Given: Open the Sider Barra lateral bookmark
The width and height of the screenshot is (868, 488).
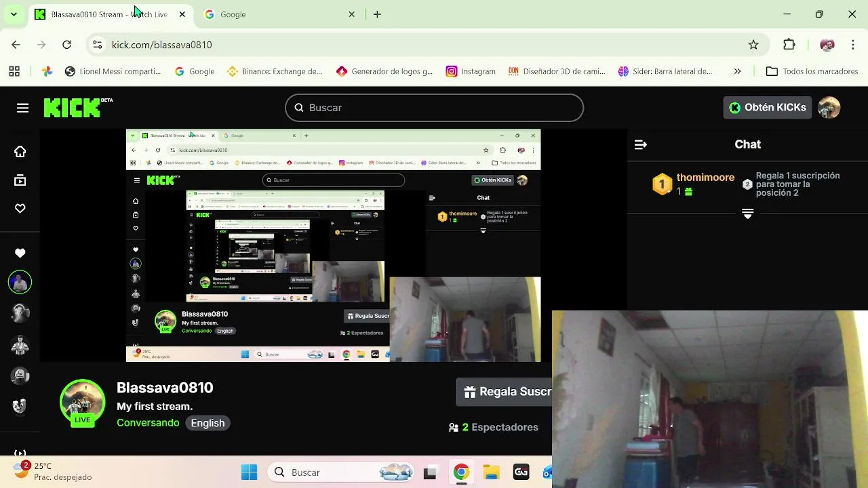Looking at the screenshot, I should point(665,71).
